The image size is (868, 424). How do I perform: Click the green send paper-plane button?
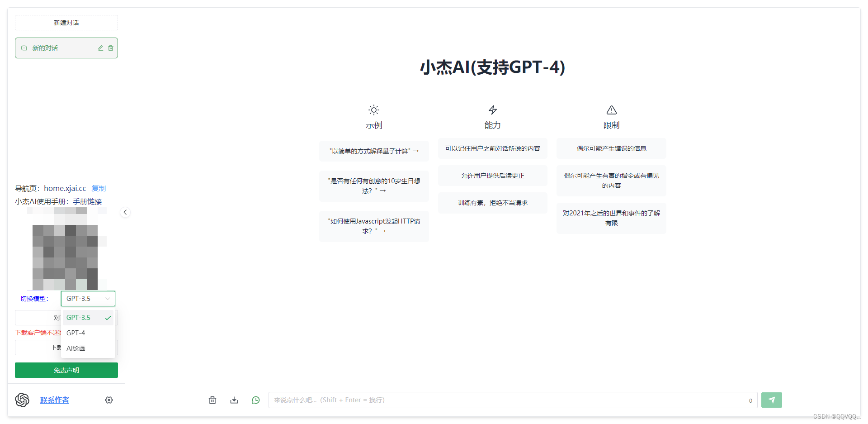pyautogui.click(x=771, y=400)
